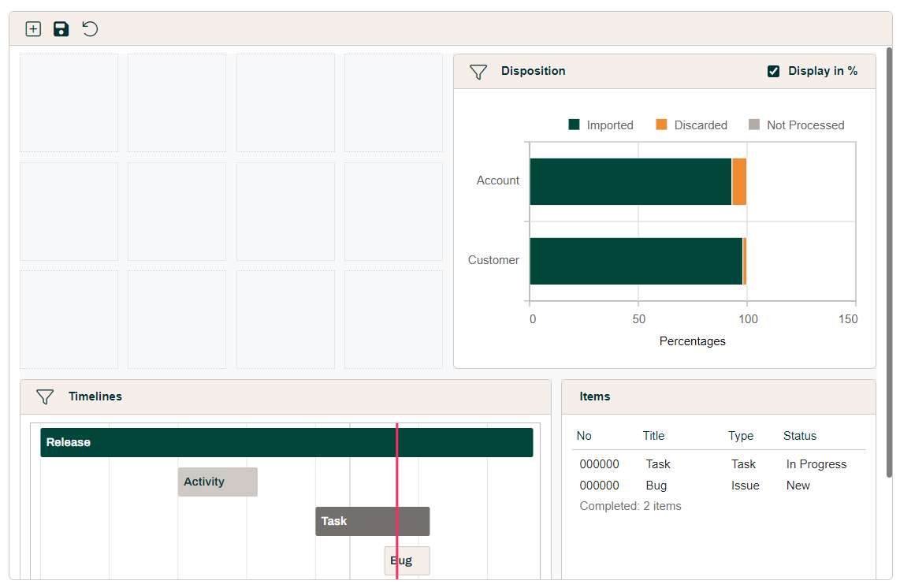Image resolution: width=900 pixels, height=588 pixels.
Task: Uncheck the Display in % checkbox
Action: click(x=773, y=72)
